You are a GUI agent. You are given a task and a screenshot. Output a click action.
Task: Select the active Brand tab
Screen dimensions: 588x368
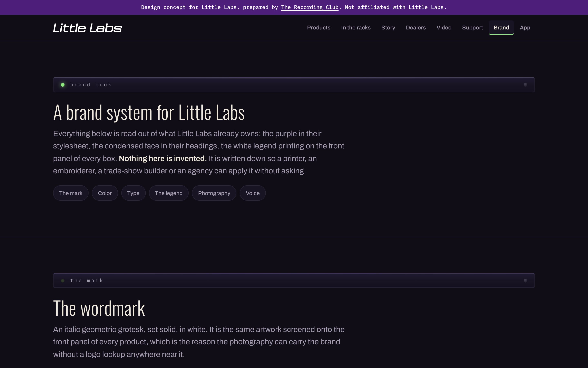point(501,28)
